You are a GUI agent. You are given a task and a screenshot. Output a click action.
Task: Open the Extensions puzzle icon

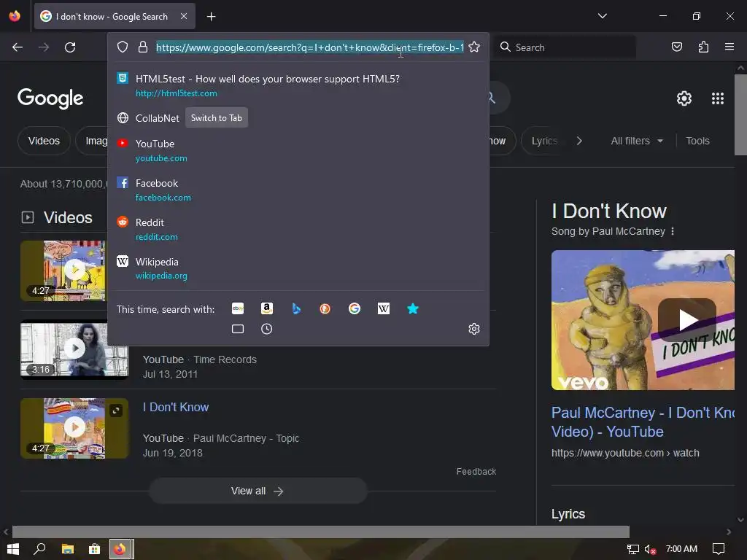[x=703, y=47]
